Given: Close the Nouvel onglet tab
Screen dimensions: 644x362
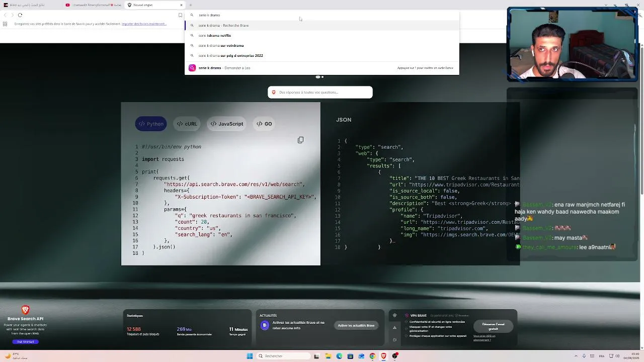Looking at the screenshot, I should point(181,5).
